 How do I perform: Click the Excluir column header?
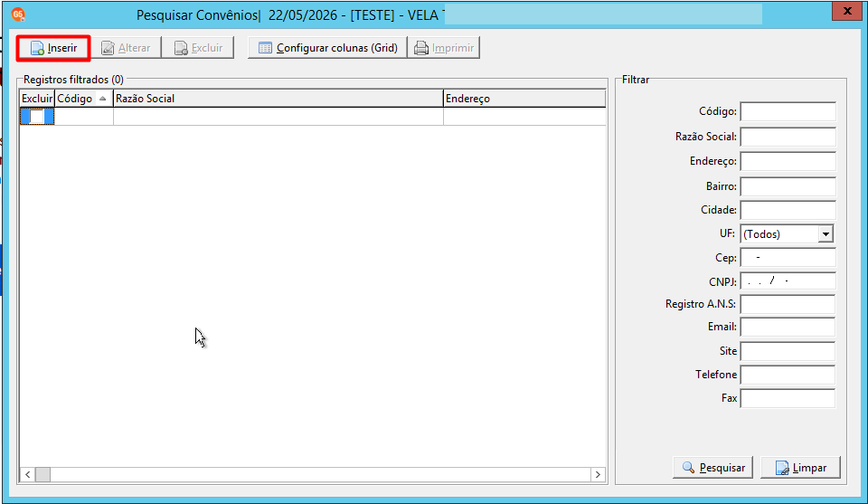(37, 99)
